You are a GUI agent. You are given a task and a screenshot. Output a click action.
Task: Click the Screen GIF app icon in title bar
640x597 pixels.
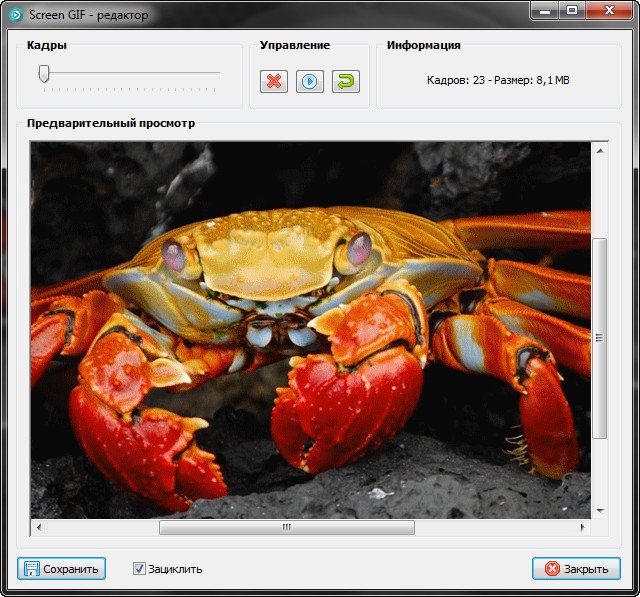(16, 16)
